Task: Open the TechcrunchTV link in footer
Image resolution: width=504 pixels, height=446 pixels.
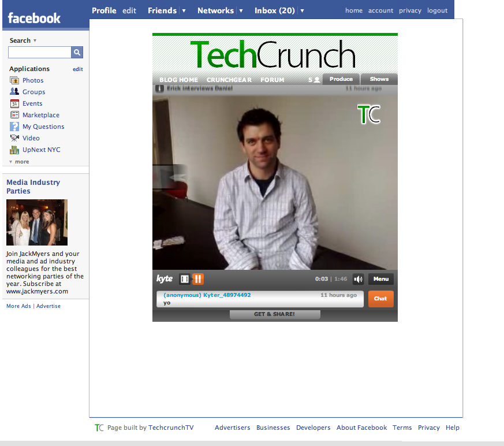Action: coord(171,428)
